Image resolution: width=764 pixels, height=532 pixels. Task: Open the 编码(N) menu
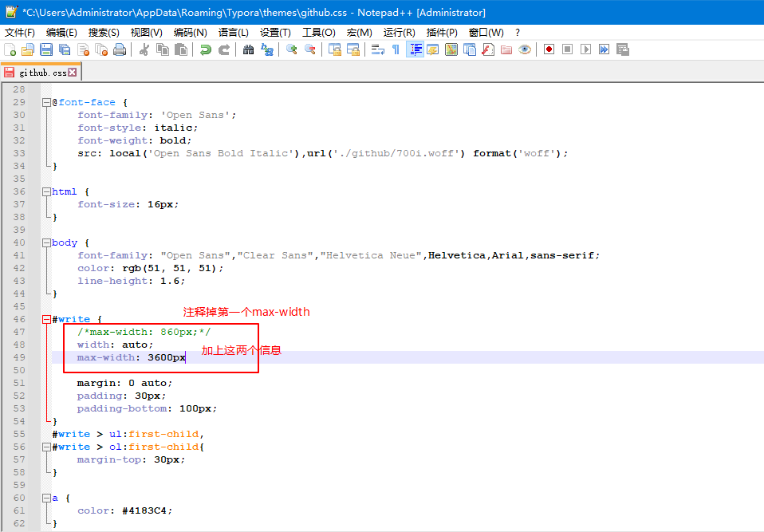coord(190,33)
